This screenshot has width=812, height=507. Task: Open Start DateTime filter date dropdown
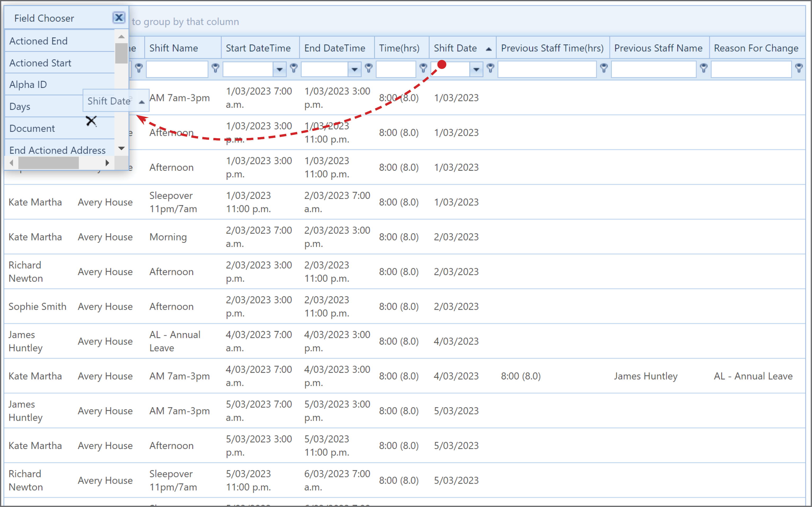pyautogui.click(x=280, y=69)
